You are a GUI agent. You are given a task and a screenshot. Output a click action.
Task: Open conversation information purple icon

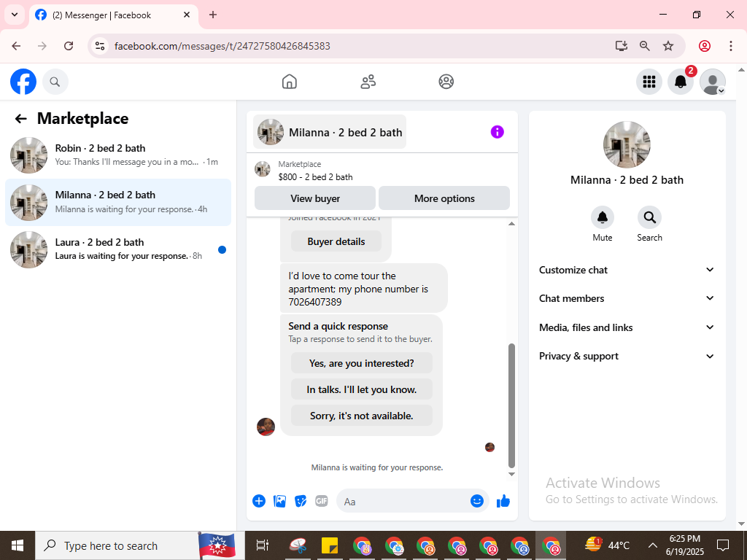(497, 132)
